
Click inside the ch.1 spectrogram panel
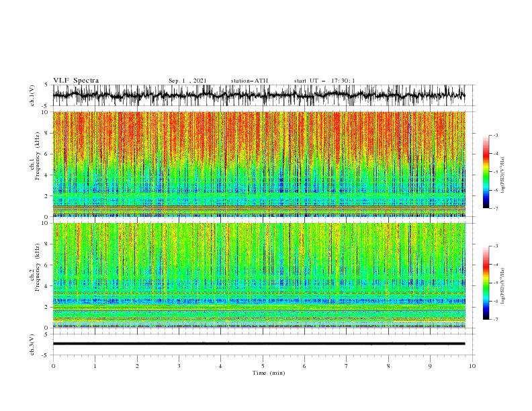[259, 164]
